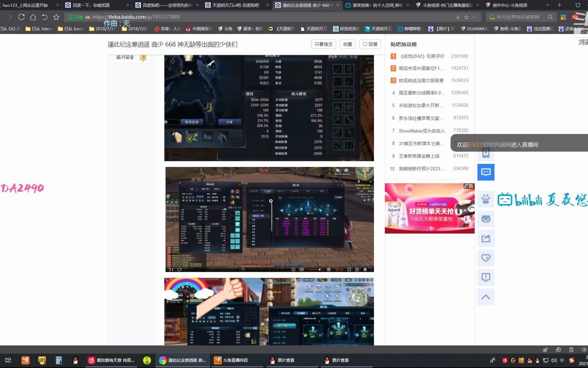Switch to 天涯明月刀ol吧 tab
588x368 pixels.
[236, 5]
